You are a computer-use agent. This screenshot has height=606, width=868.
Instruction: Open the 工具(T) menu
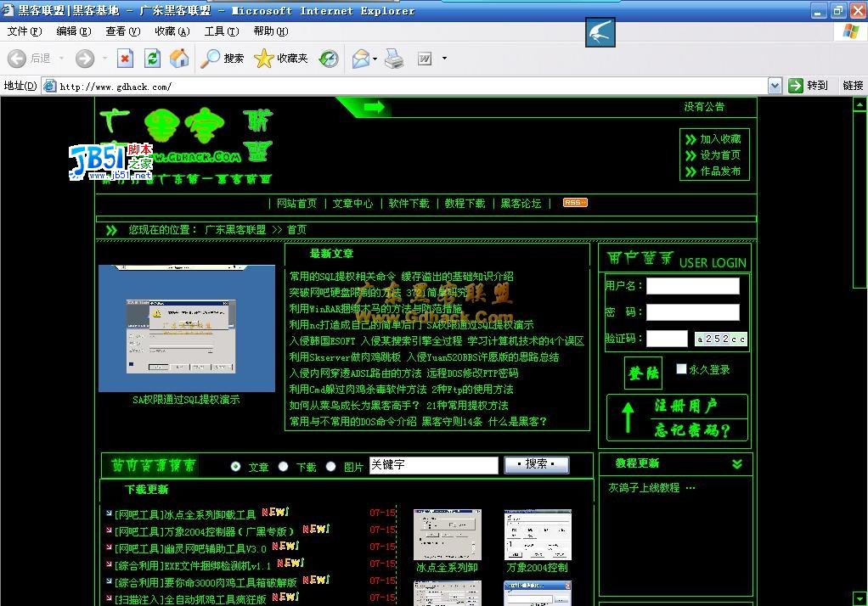point(221,31)
